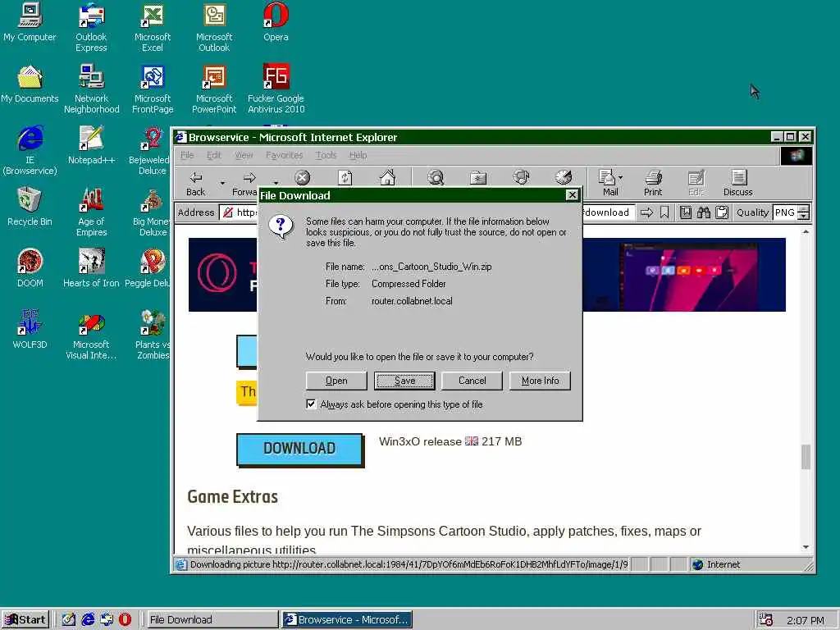This screenshot has height=630, width=840.
Task: Select the WOLF3D desktop icon
Action: [30, 330]
